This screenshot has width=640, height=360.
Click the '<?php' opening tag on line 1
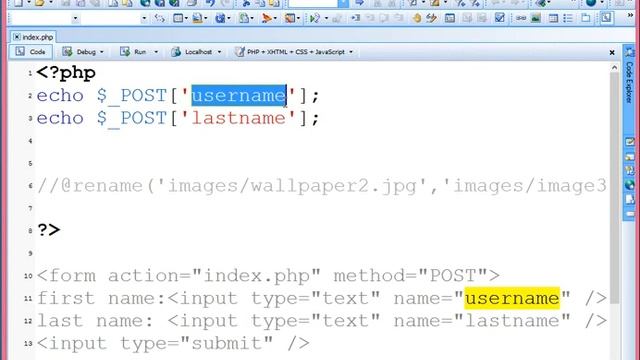coord(66,73)
